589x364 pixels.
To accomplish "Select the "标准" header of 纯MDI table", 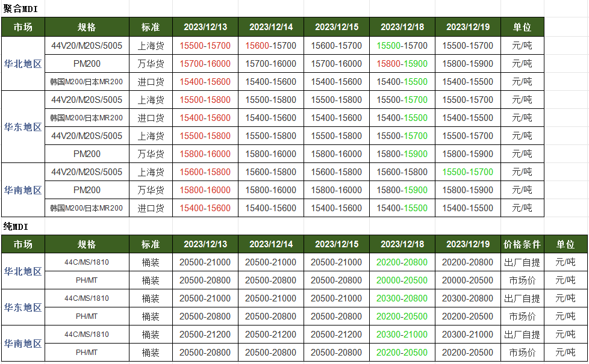I will [151, 244].
